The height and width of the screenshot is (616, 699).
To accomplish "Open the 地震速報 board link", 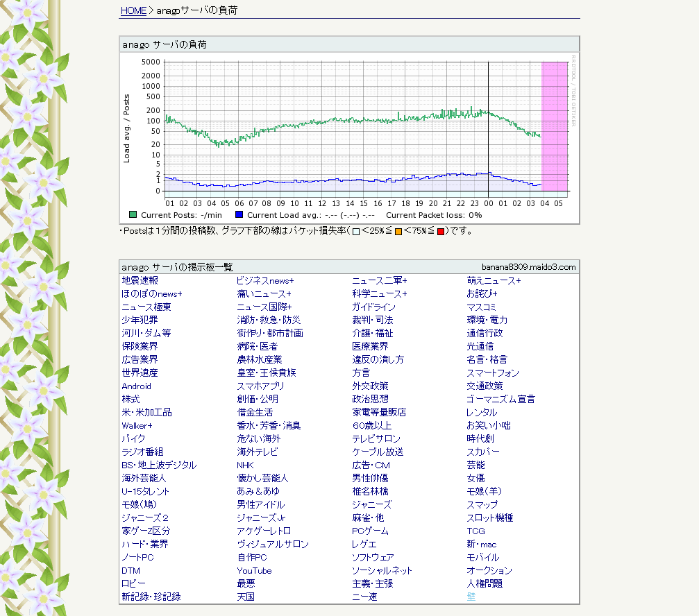I will click(140, 281).
